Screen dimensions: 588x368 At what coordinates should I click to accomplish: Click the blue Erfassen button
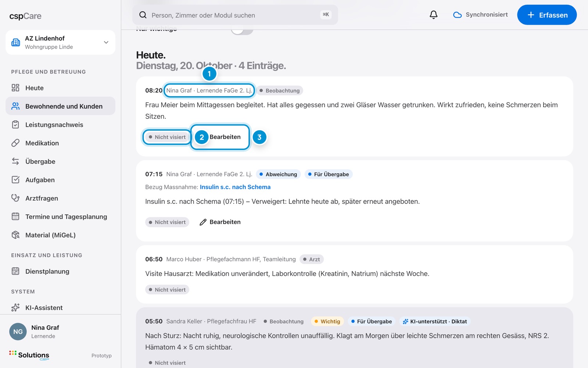click(547, 15)
